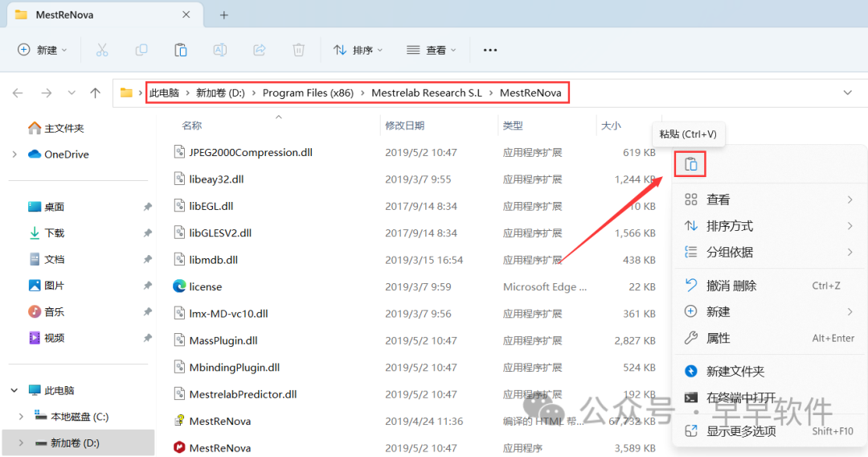
Task: Click the paste icon in context menu
Action: click(690, 165)
